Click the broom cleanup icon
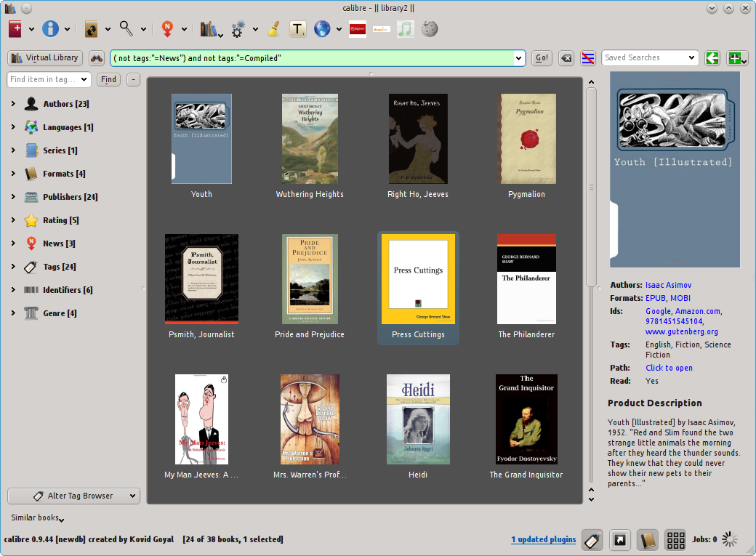This screenshot has width=756, height=556. 274,29
